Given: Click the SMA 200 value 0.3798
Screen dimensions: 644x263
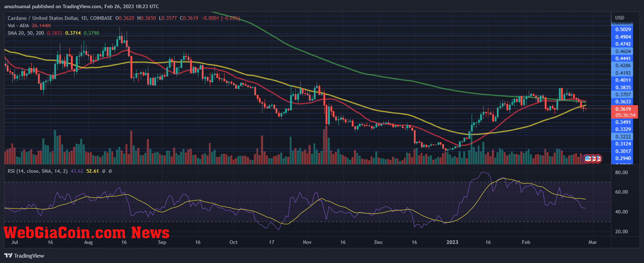Looking at the screenshot, I should pyautogui.click(x=91, y=33).
